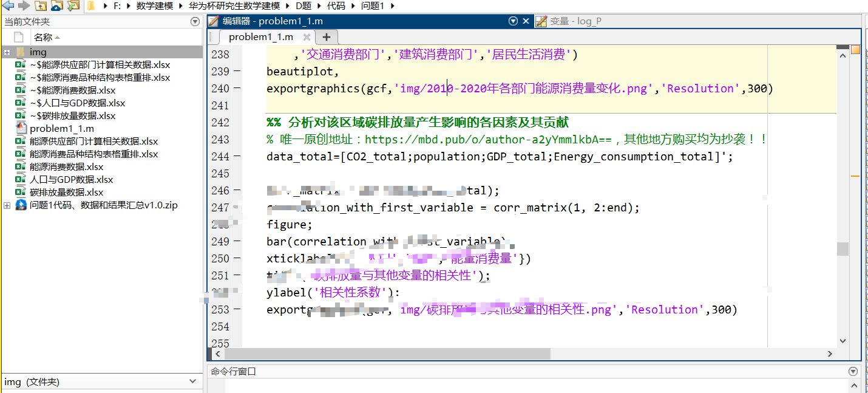Navigate to 华为杯研究生数学建模 folder in address bar
The width and height of the screenshot is (868, 393).
point(234,5)
